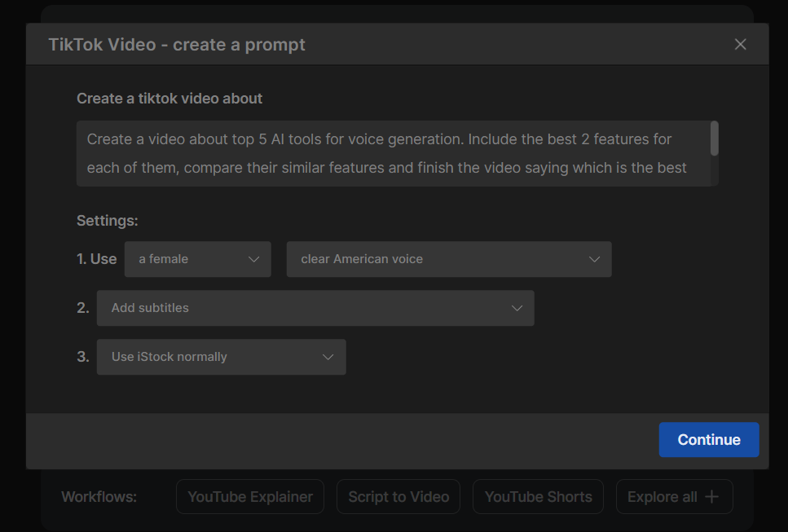Screen dimensions: 788x532
Task: Close the TikTok Video prompt dialog
Action: 740,45
